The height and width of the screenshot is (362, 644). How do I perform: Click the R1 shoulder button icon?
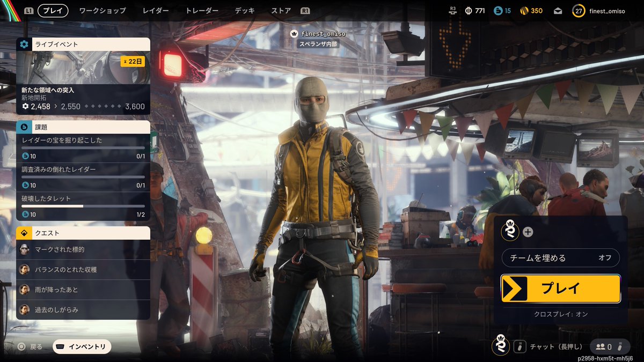pos(305,11)
